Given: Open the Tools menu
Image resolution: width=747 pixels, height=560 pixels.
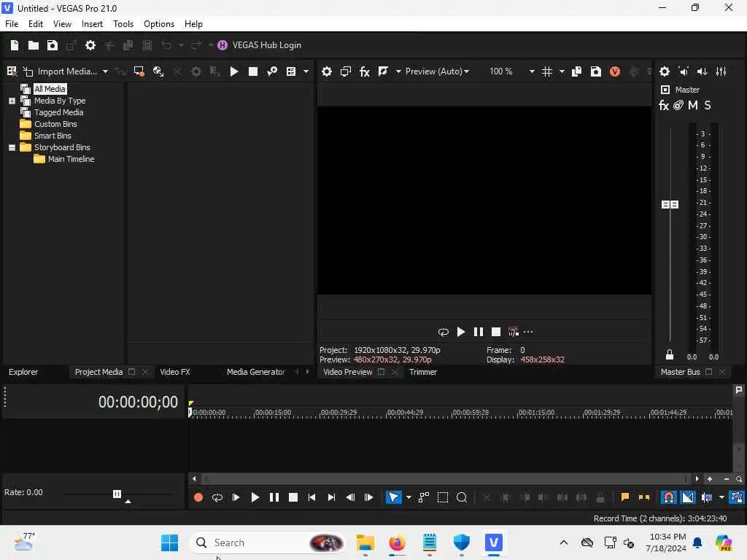Looking at the screenshot, I should click(123, 24).
